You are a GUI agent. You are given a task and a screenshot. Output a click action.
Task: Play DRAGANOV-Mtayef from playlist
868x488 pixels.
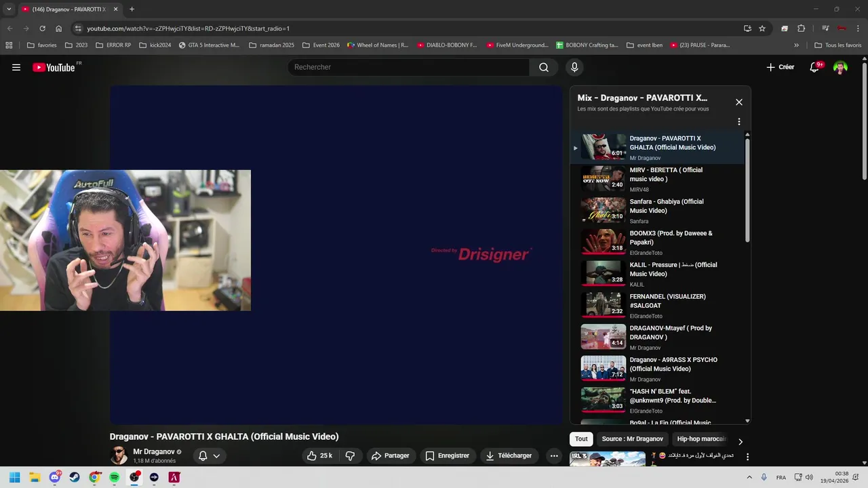click(657, 338)
